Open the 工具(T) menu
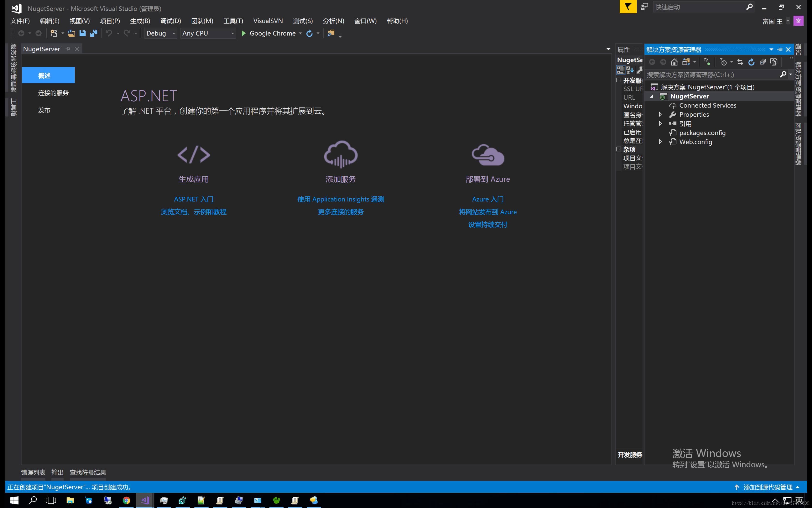The width and height of the screenshot is (812, 508). point(233,21)
